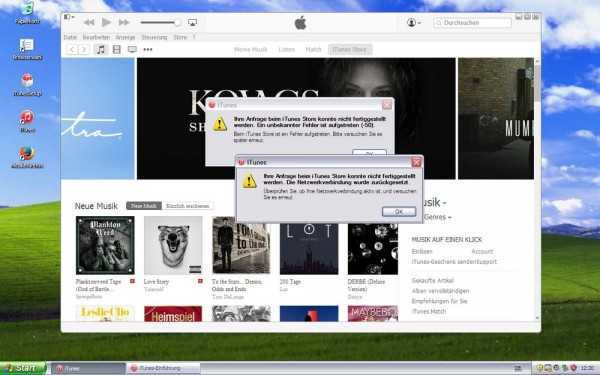Open the Datei menu
Screen dimensions: 600x375
[x=70, y=37]
